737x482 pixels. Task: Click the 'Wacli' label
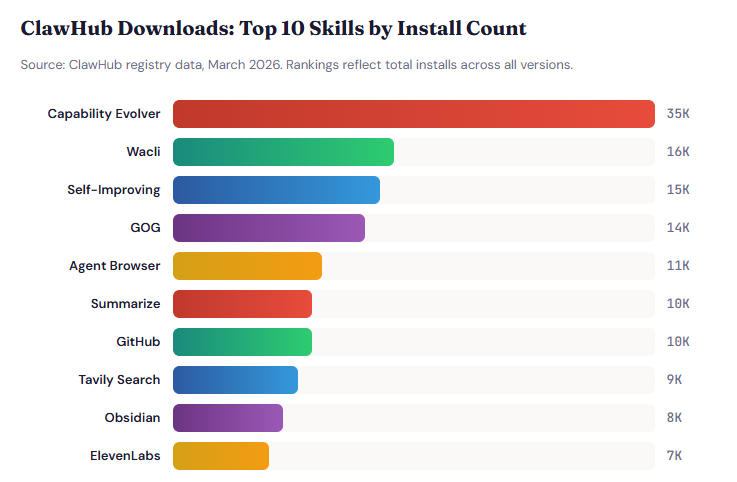143,152
